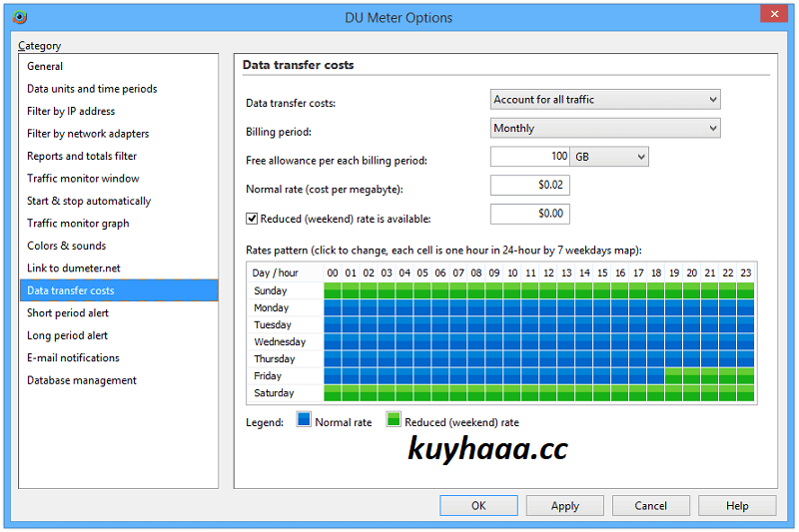This screenshot has height=532, width=799.
Task: Open Help for this dialog
Action: click(737, 505)
